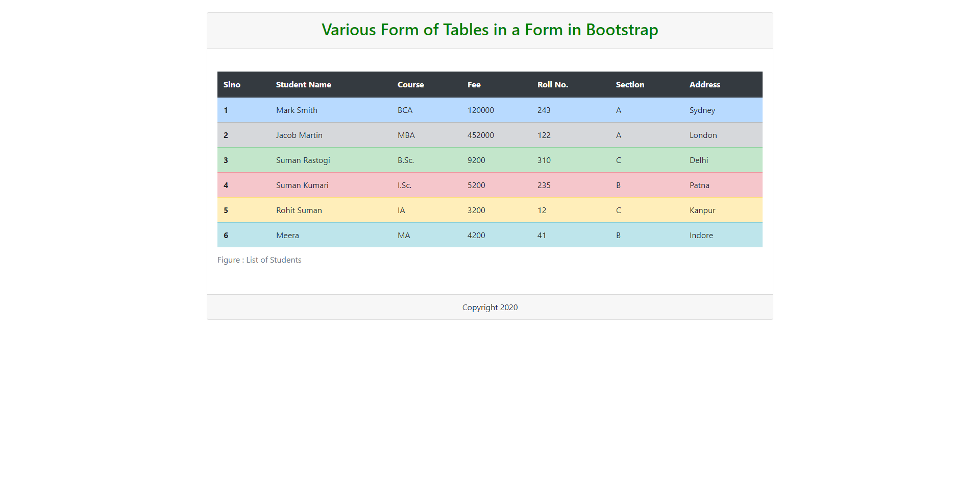The image size is (980, 491).
Task: Select the Roll No. column header
Action: (552, 84)
